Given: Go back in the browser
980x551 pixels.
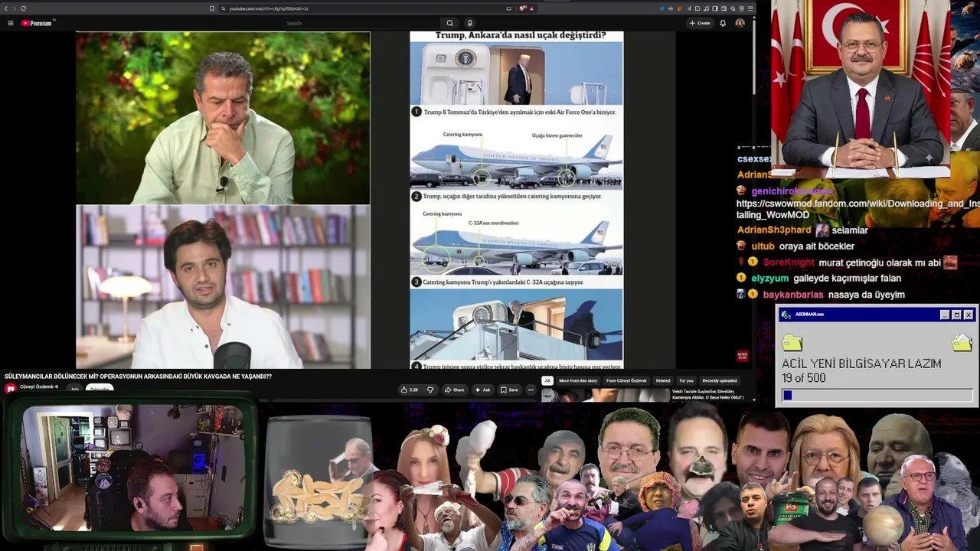Looking at the screenshot, I should 5,8.
